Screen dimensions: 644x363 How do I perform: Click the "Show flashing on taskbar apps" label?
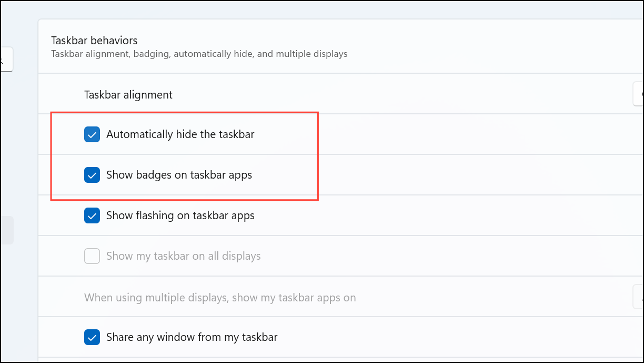tap(180, 215)
